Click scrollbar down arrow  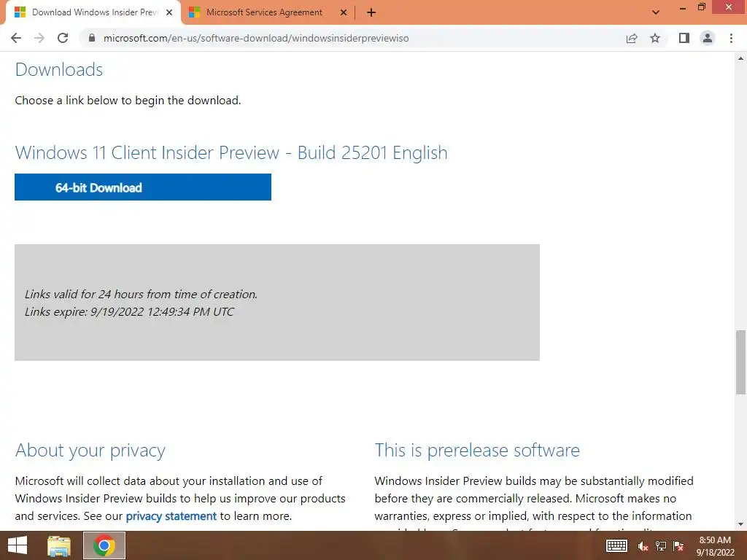pos(740,525)
